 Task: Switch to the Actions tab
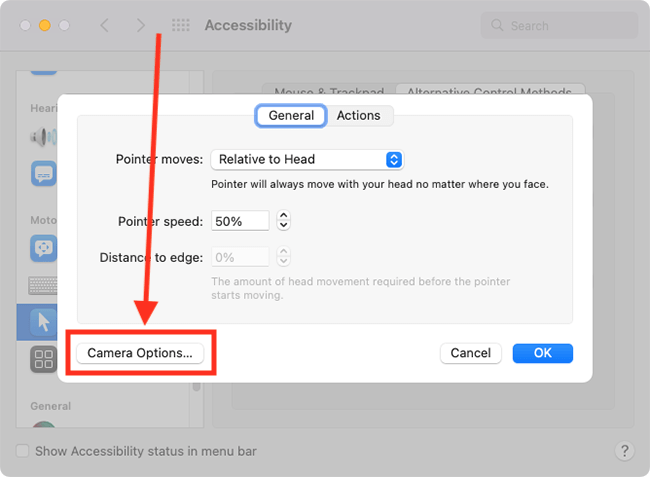359,115
